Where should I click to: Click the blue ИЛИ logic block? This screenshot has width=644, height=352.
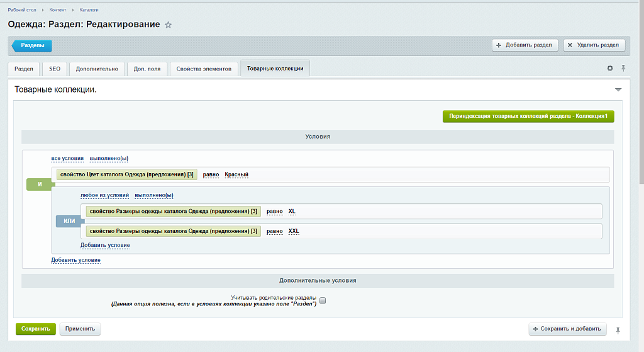tap(69, 222)
